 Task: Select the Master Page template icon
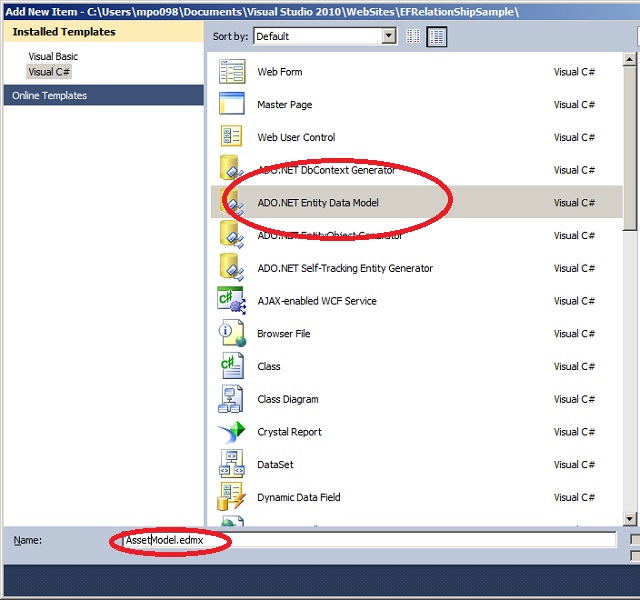(x=232, y=104)
